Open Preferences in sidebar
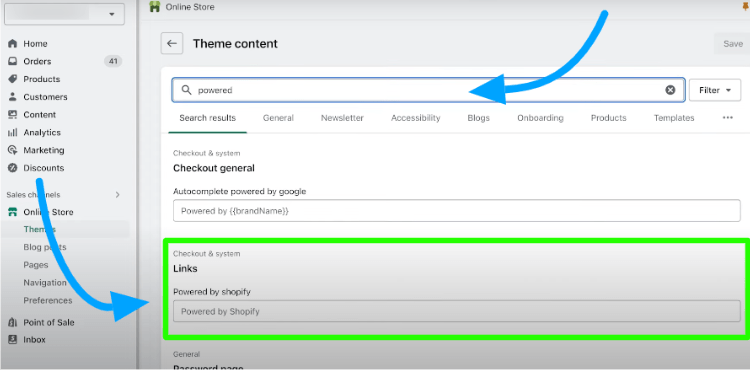Screen dimensions: 750x372 coord(48,300)
